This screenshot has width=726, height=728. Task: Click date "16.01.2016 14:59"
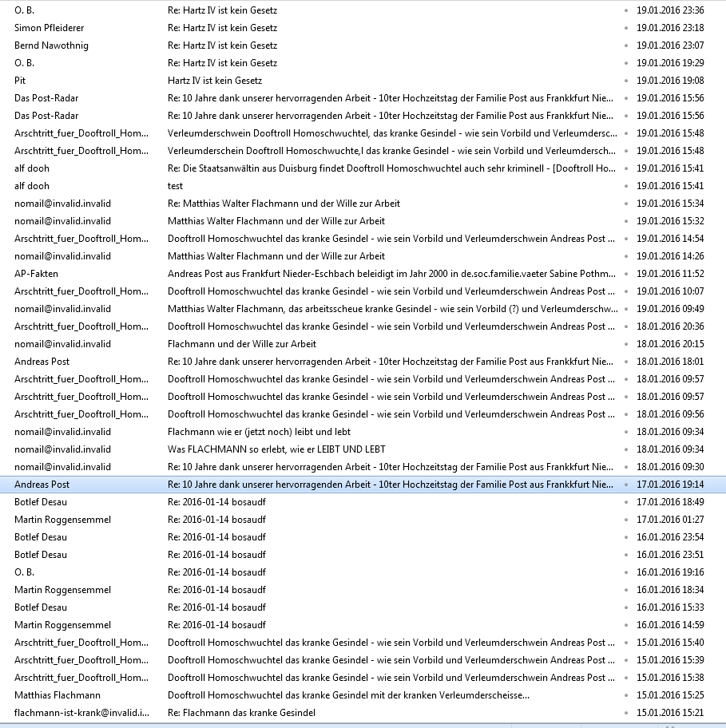(x=670, y=625)
